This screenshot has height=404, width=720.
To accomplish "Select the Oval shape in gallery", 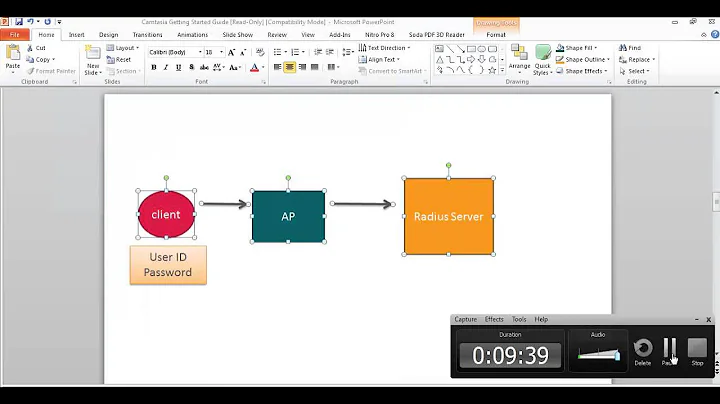I will coord(482,49).
